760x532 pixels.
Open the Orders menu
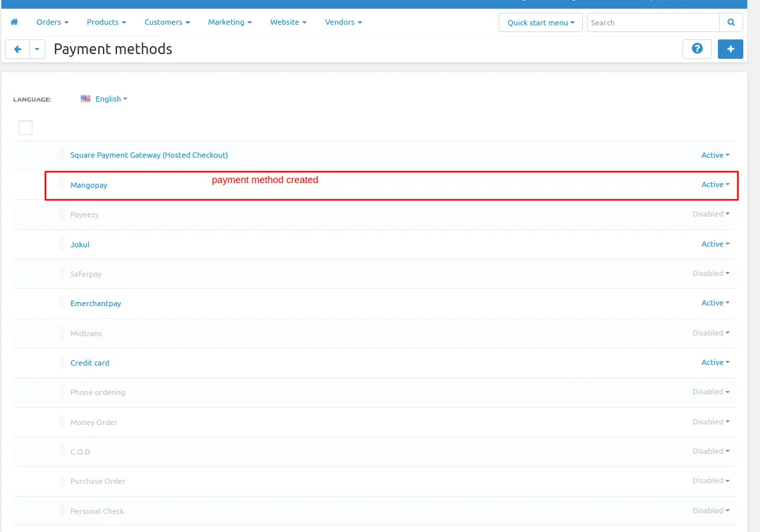point(52,22)
